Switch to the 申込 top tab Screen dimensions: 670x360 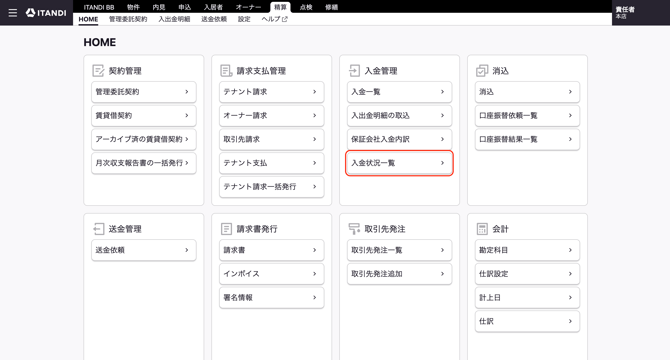coord(185,7)
